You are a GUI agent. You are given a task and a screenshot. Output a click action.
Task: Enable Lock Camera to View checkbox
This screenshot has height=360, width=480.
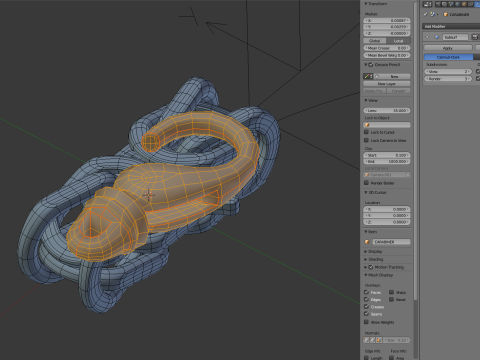pos(366,140)
